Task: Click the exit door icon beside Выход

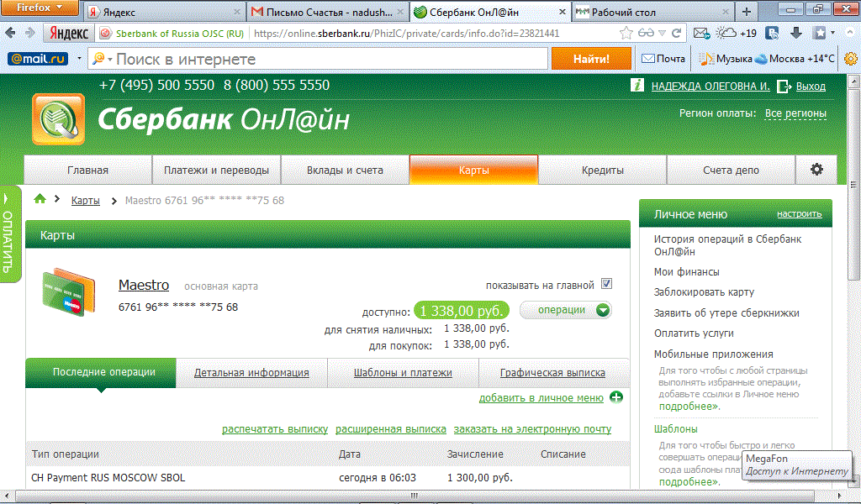Action: click(784, 87)
